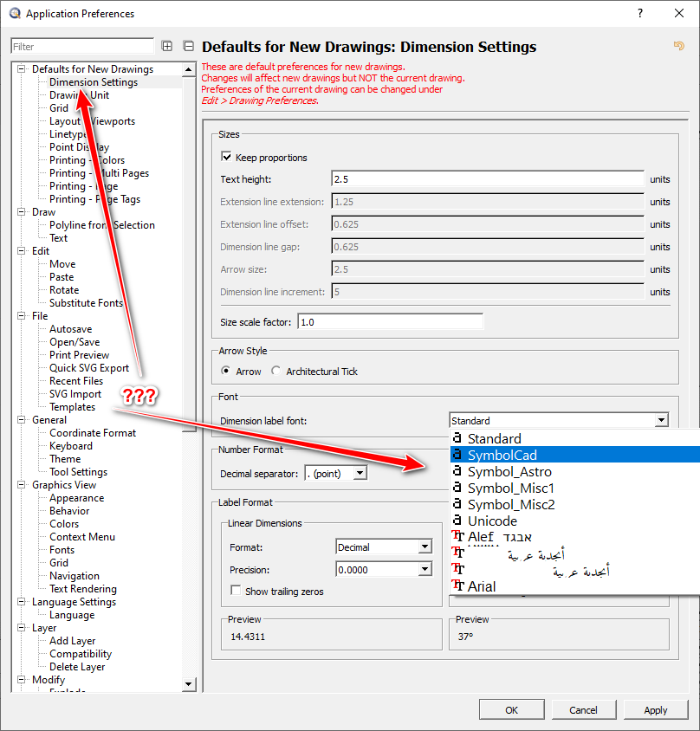This screenshot has width=700, height=731.
Task: Choose the Standard font list entry
Action: pos(574,438)
